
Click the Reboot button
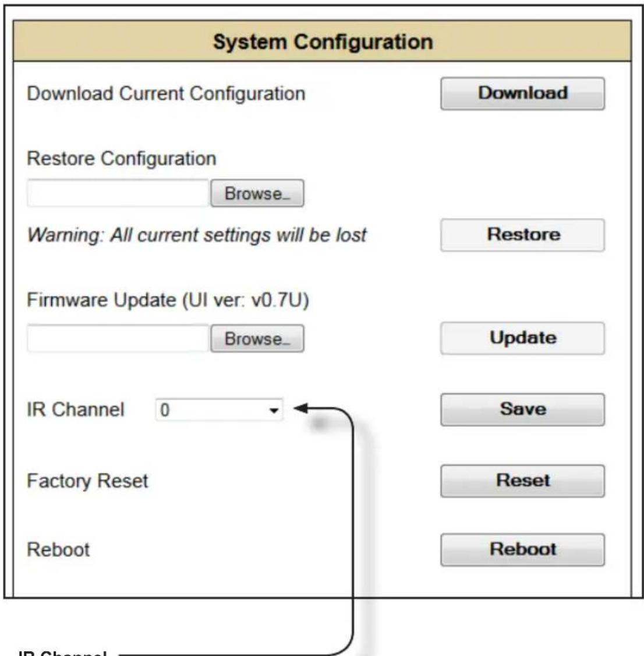tap(522, 550)
